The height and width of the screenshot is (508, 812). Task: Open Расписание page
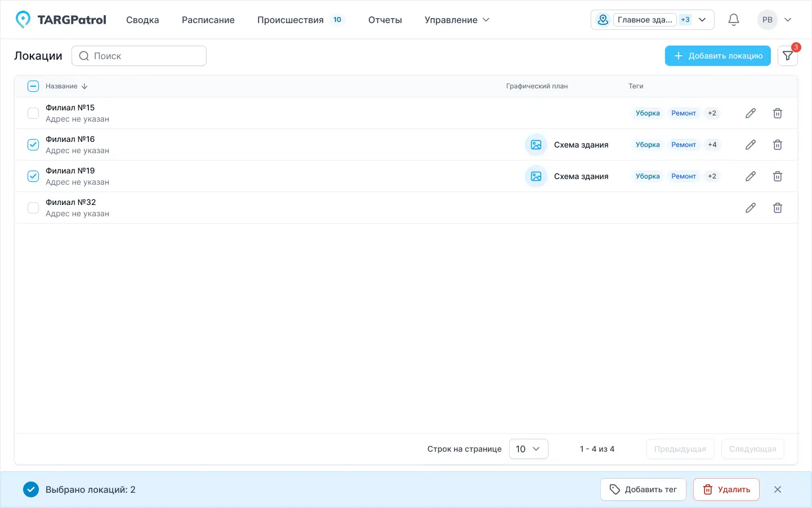coord(208,20)
